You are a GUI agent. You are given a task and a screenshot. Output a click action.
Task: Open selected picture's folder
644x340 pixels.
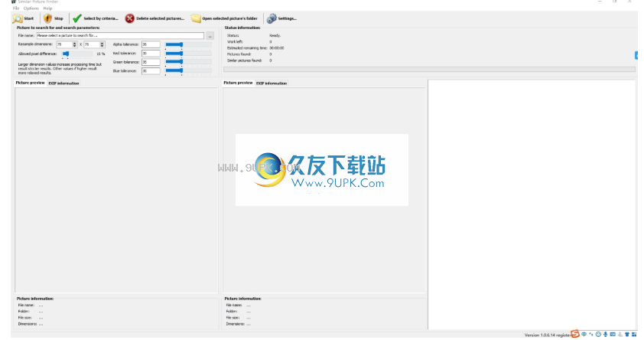224,18
